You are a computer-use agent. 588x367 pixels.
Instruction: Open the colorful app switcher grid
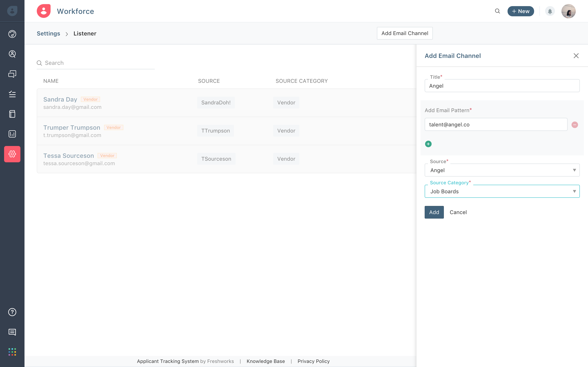[12, 352]
